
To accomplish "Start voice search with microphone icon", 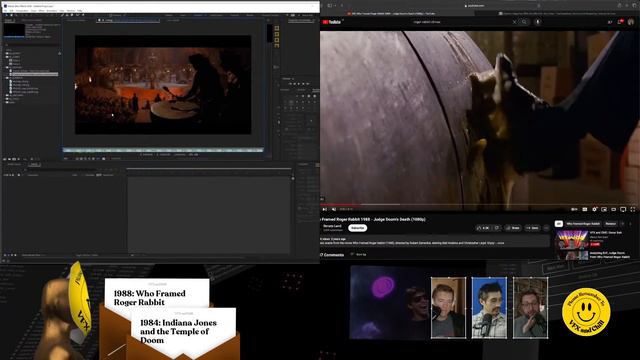I will [538, 22].
